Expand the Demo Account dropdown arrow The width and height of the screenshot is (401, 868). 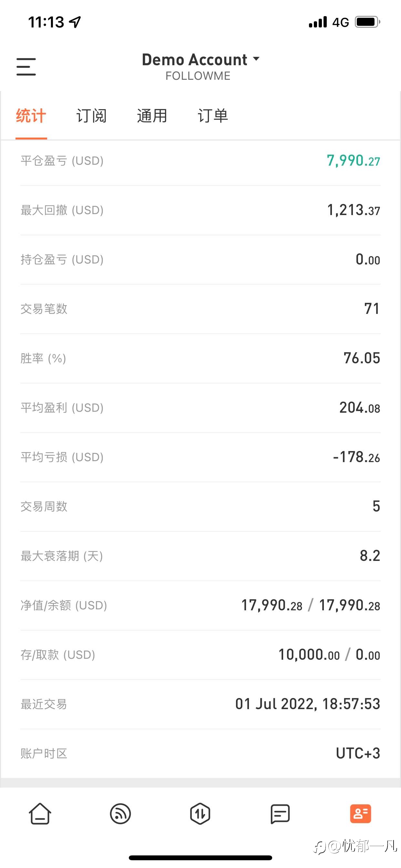click(x=256, y=59)
